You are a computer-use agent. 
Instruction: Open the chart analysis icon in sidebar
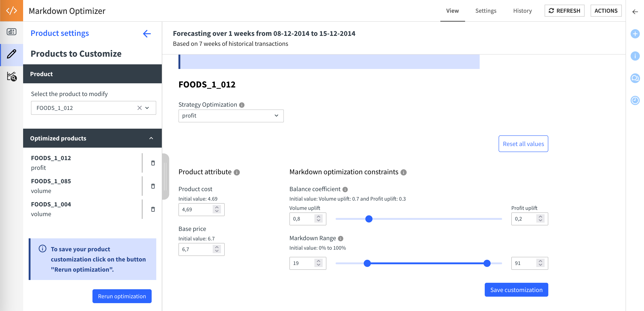tap(12, 76)
